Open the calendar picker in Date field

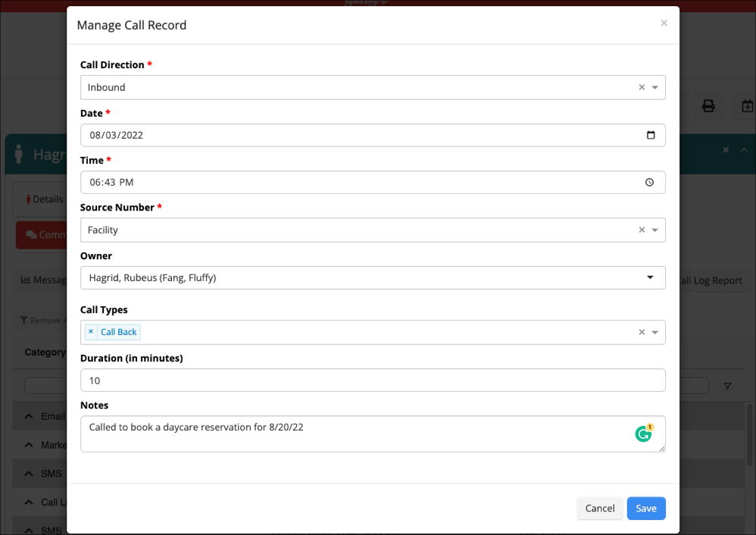tap(651, 135)
